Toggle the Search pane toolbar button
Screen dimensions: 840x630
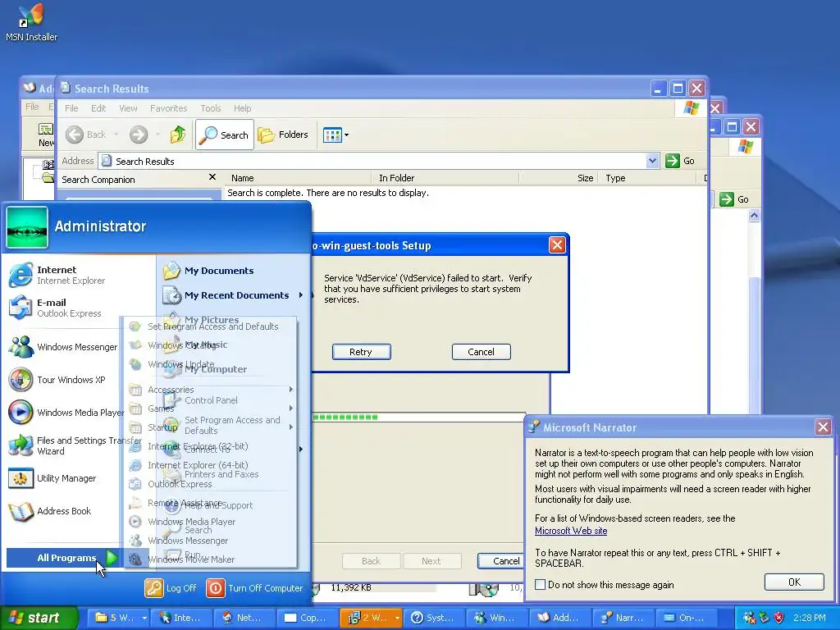(x=225, y=135)
